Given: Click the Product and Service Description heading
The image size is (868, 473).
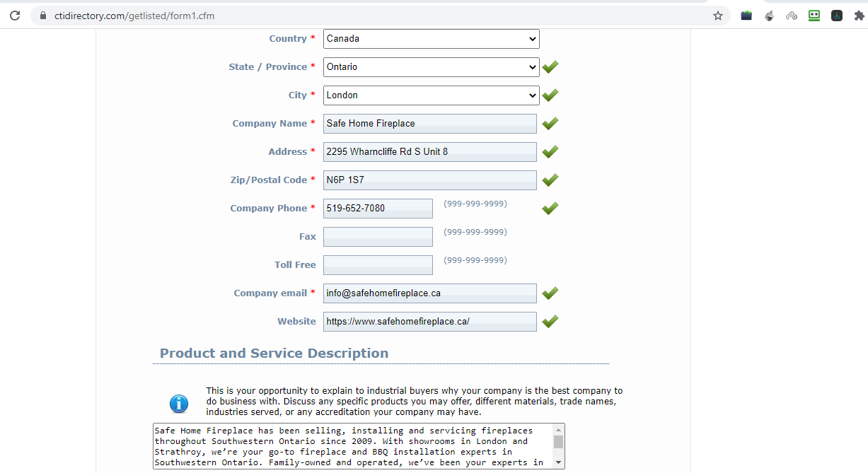Looking at the screenshot, I should (274, 354).
